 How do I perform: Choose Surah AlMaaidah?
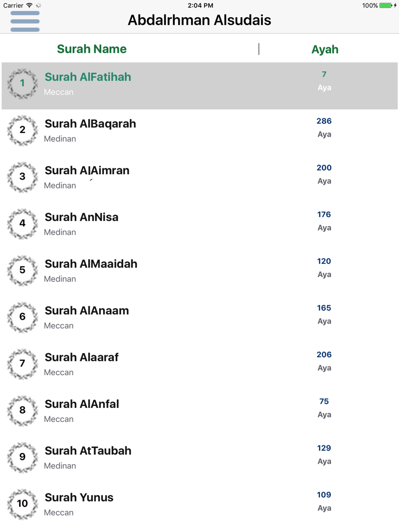pyautogui.click(x=199, y=272)
